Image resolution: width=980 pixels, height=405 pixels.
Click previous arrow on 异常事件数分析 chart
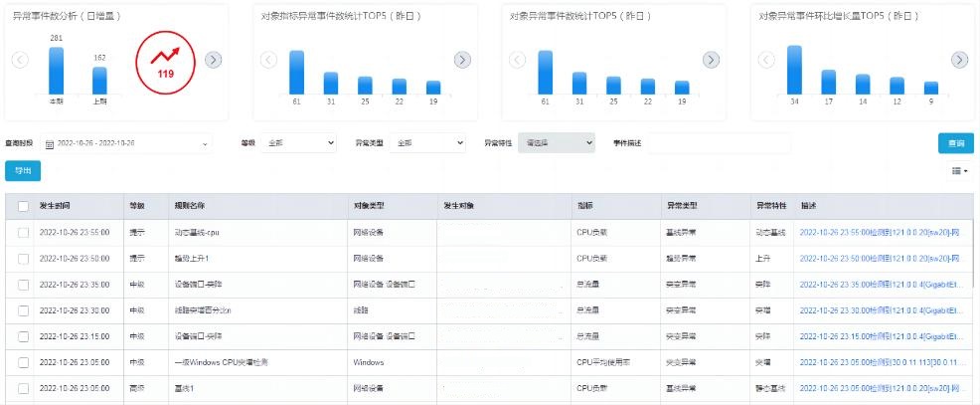20,60
